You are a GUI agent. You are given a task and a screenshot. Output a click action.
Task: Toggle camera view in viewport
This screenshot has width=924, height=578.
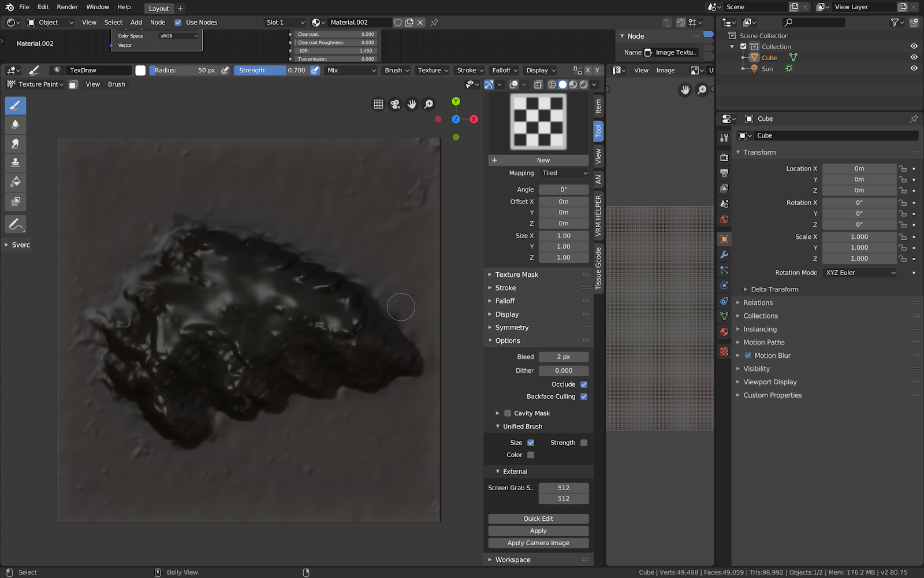click(395, 104)
